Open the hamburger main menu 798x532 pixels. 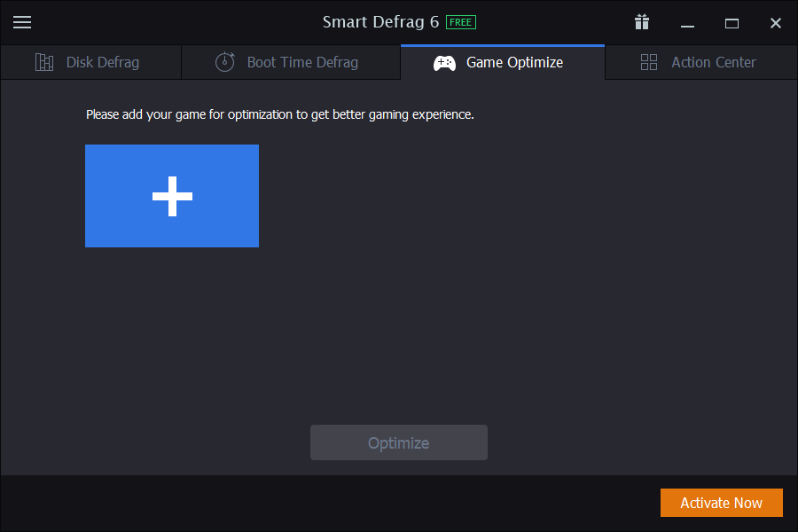point(22,22)
